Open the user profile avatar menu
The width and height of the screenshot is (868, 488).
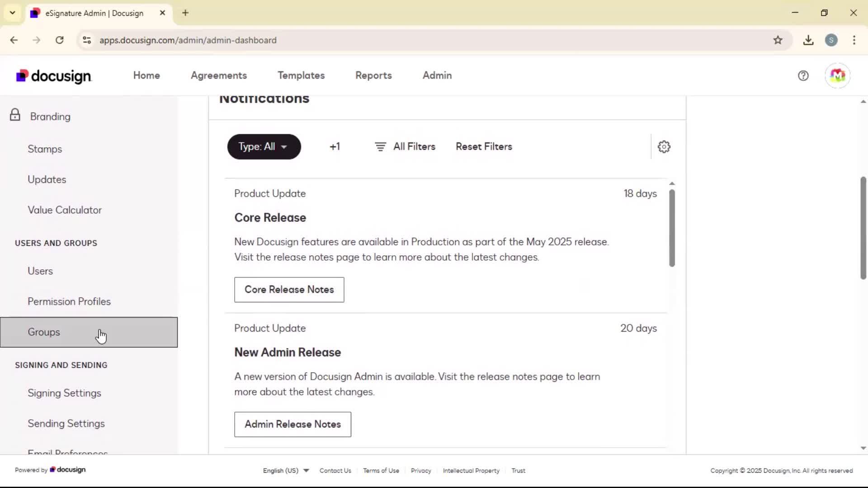coord(837,75)
